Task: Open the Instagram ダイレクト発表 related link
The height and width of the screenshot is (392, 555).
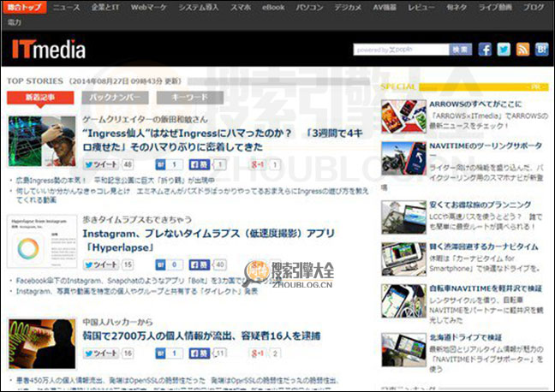Action: point(137,291)
